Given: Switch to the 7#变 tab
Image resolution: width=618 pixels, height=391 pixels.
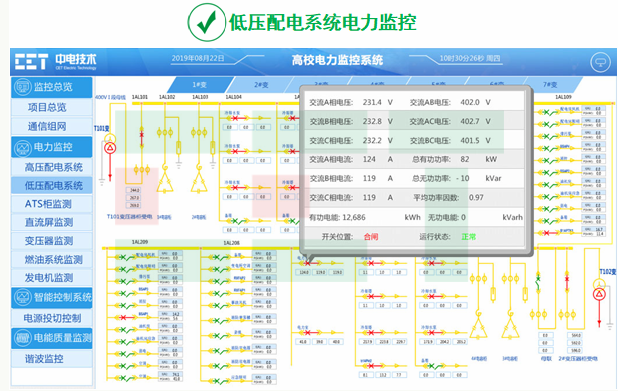Looking at the screenshot, I should (550, 85).
